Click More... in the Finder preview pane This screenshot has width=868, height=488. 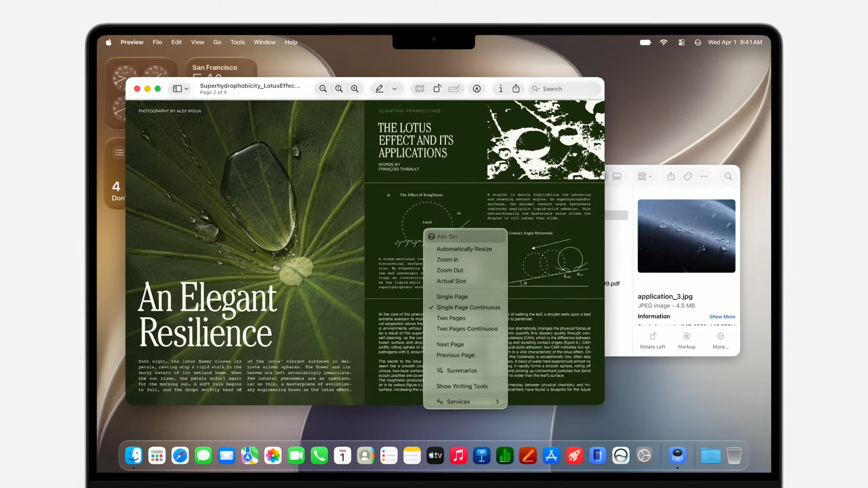coord(721,341)
